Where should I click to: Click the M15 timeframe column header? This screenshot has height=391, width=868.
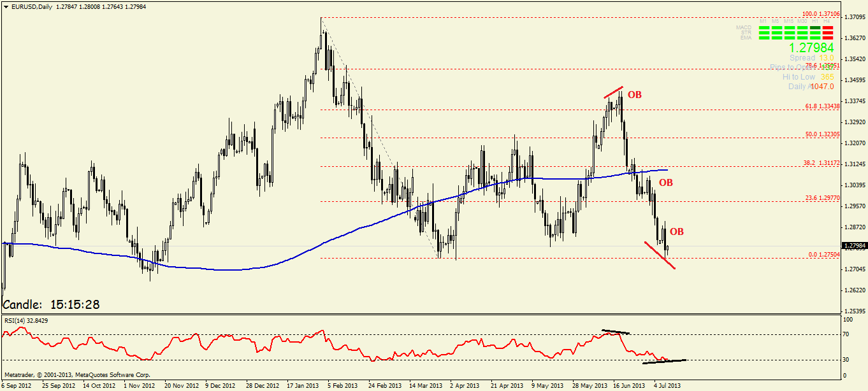tap(788, 21)
